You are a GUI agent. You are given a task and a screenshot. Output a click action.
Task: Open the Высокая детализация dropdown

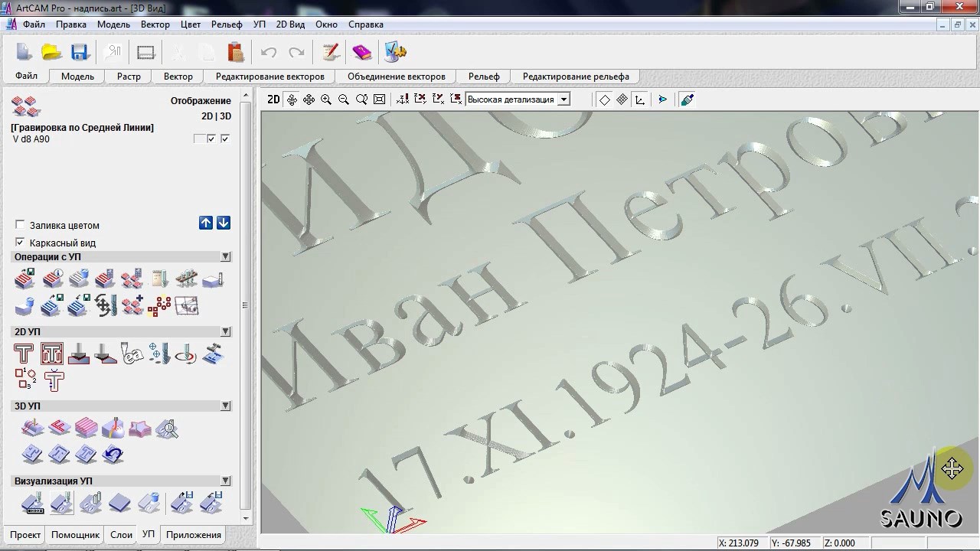(x=563, y=99)
